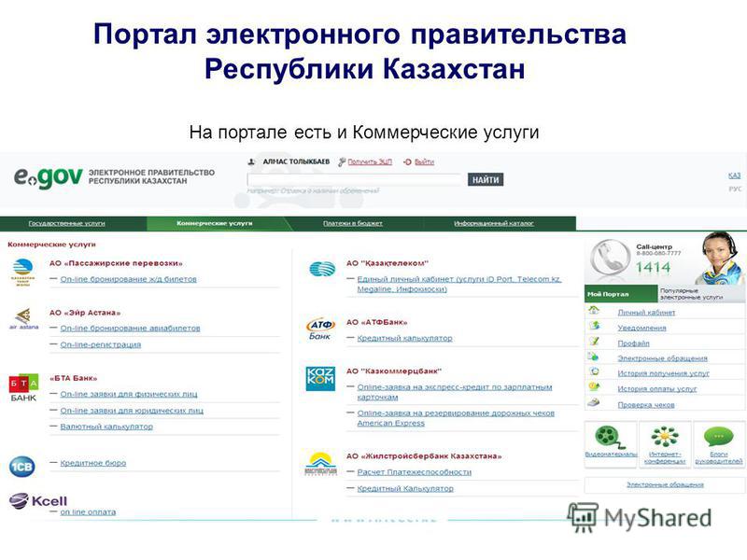Click the pencil icon beside Профайл
This screenshot has width=747, height=560.
594,342
